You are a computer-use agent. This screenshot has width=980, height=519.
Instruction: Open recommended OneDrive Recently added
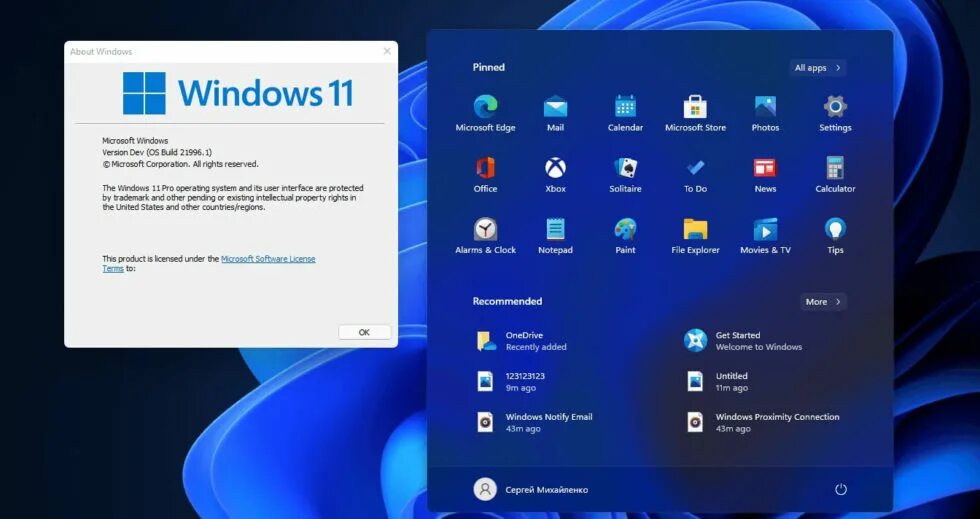[522, 341]
